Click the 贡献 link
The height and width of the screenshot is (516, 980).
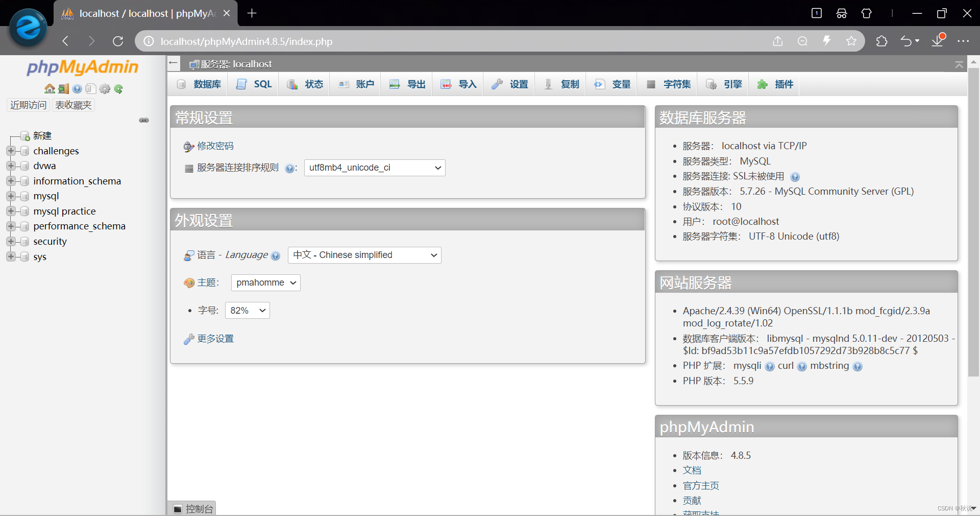pyautogui.click(x=692, y=501)
